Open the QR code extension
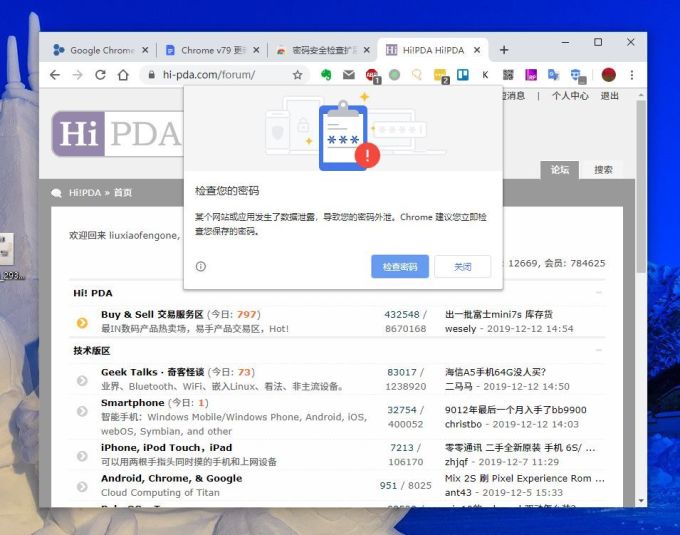 pyautogui.click(x=508, y=75)
